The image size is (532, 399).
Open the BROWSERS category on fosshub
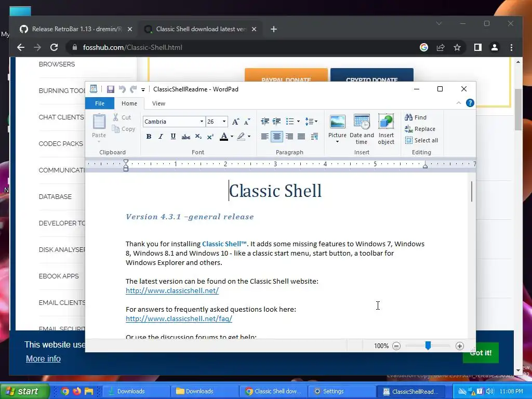pyautogui.click(x=57, y=64)
